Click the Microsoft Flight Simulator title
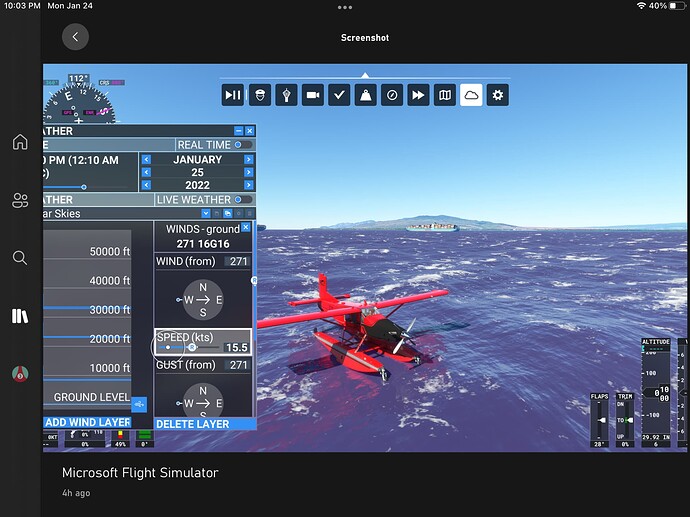Screen dimensions: 690x517 140,473
